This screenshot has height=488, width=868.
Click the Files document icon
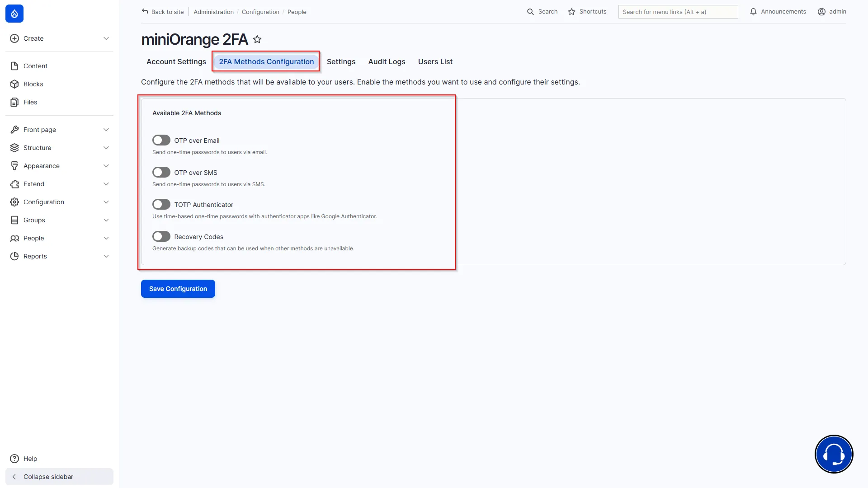click(14, 102)
